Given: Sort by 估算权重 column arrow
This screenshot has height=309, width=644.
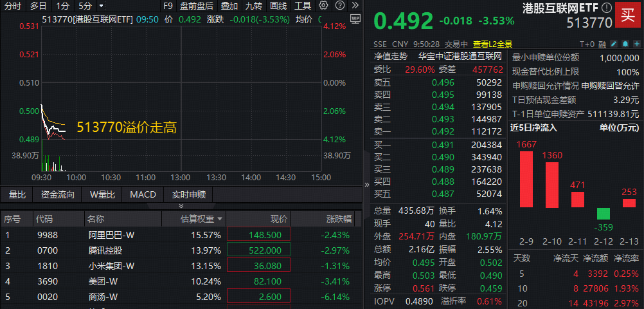Looking at the screenshot, I should (220, 219).
